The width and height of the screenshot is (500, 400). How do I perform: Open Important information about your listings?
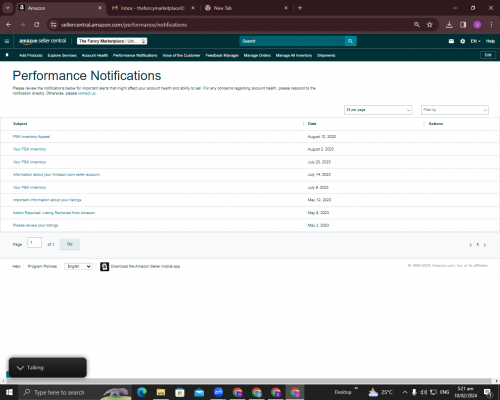(47, 200)
